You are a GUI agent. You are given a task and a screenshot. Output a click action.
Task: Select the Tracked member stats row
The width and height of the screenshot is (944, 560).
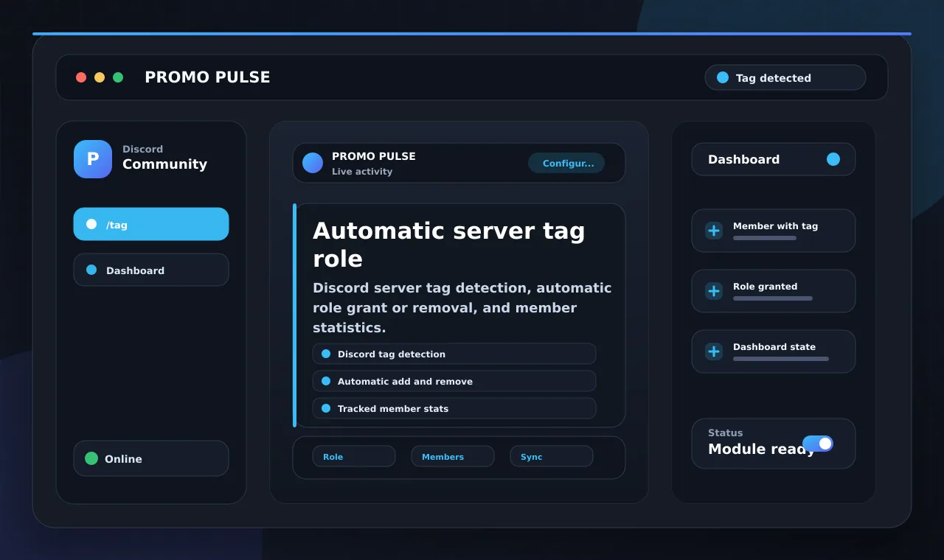coord(454,408)
